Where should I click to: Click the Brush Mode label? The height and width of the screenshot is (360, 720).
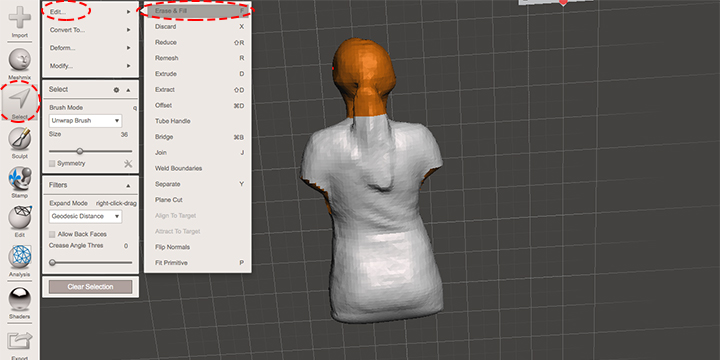[66, 107]
